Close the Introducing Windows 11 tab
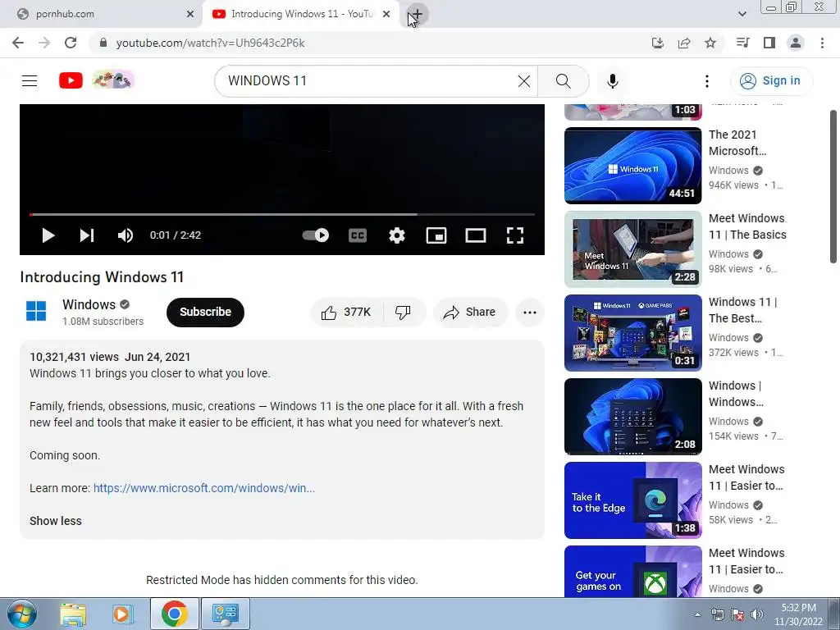The width and height of the screenshot is (840, 630). coord(386,15)
